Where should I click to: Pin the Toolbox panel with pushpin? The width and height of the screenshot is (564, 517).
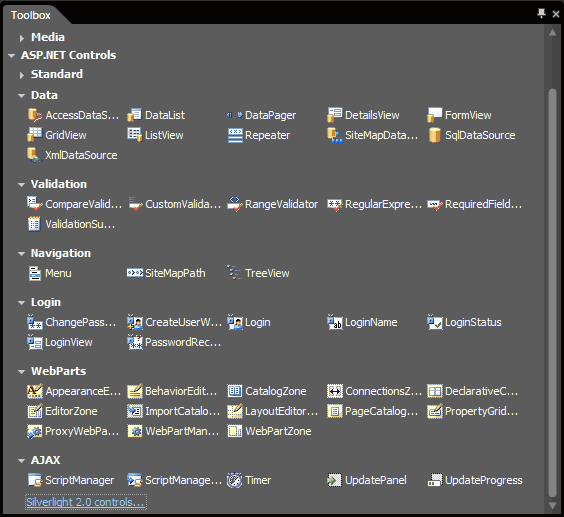[541, 14]
